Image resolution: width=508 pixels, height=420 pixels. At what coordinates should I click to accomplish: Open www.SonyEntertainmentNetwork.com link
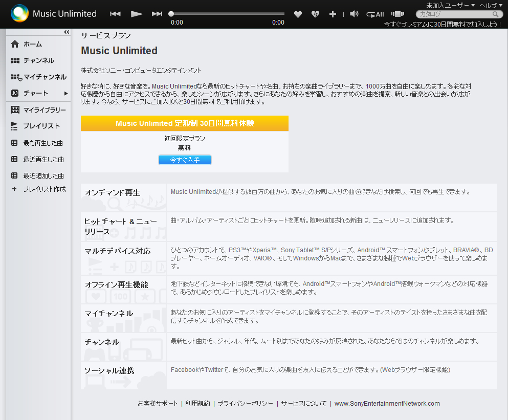coord(387,404)
